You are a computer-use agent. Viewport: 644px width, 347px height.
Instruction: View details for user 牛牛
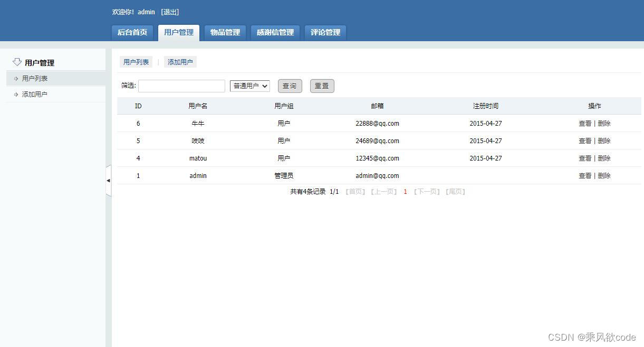coord(585,124)
